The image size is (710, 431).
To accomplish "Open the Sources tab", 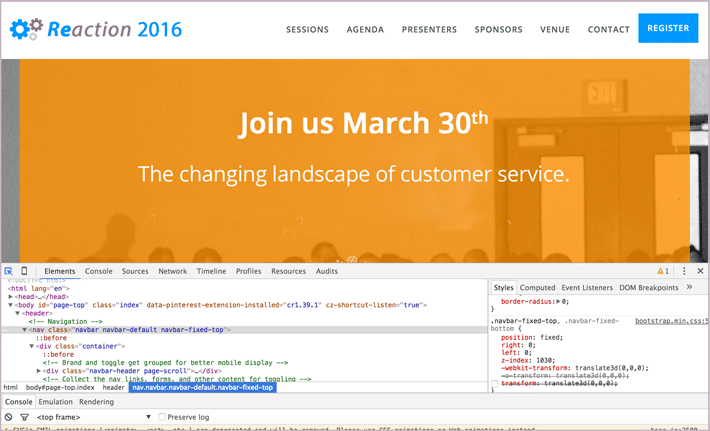I will pos(135,271).
